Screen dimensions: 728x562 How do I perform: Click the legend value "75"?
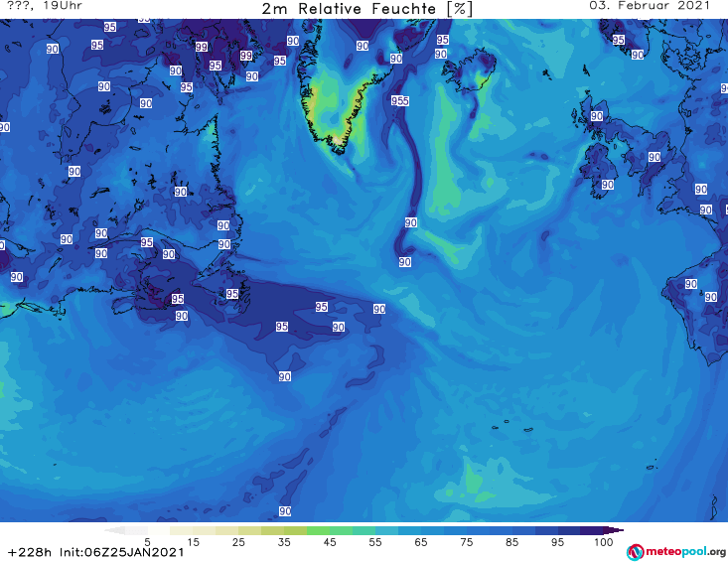[466, 541]
